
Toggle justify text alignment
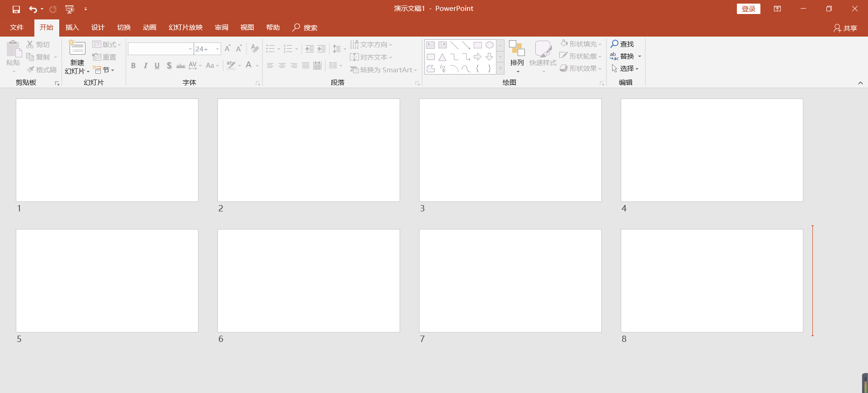306,65
